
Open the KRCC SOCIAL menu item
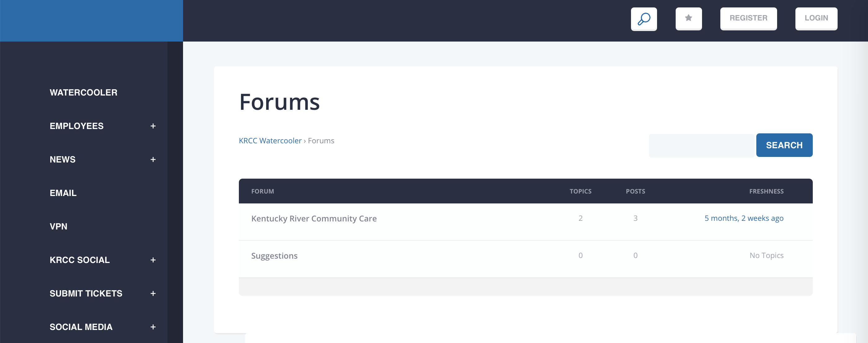[79, 260]
